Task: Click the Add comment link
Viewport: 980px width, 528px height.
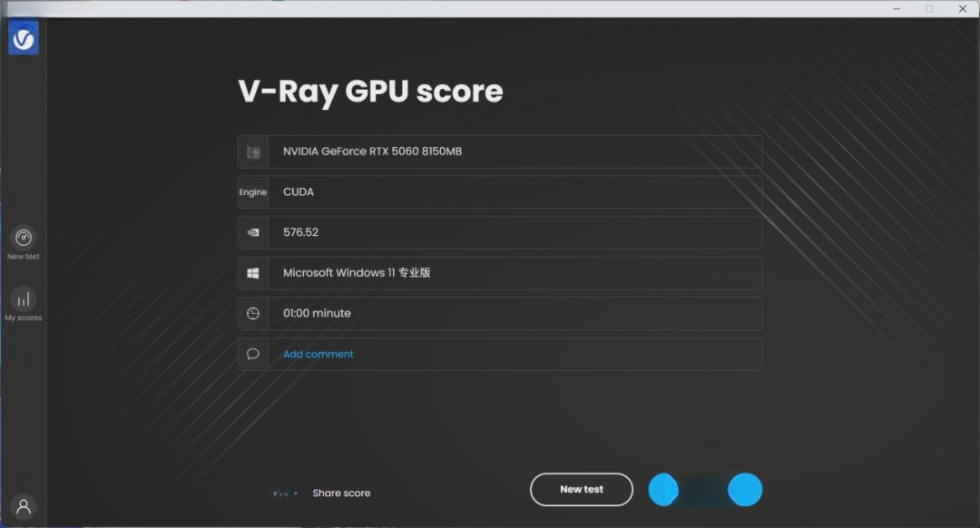Action: click(318, 355)
